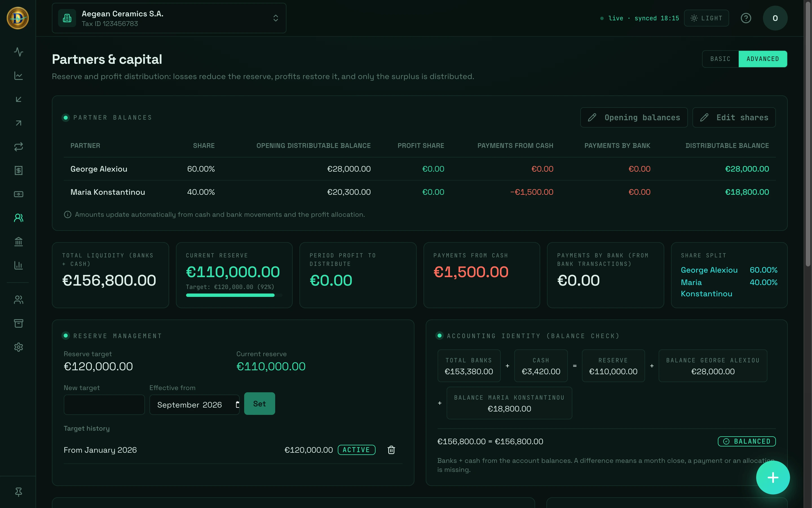Click the floating plus add button
812x508 pixels.
tap(773, 478)
